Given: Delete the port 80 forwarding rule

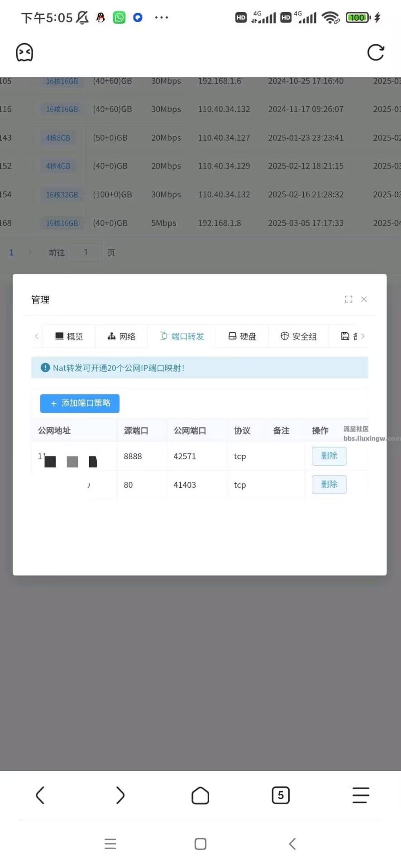Looking at the screenshot, I should (329, 484).
